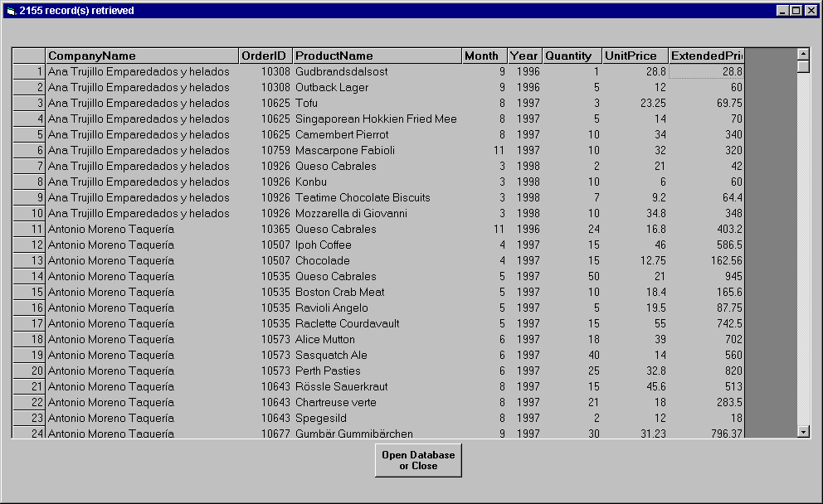Click the Spegesild product cell
The width and height of the screenshot is (823, 504).
pos(377,418)
